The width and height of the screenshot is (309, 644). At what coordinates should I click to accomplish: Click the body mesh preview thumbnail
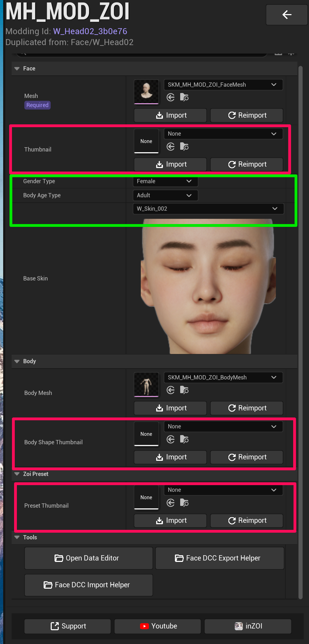coord(146,385)
